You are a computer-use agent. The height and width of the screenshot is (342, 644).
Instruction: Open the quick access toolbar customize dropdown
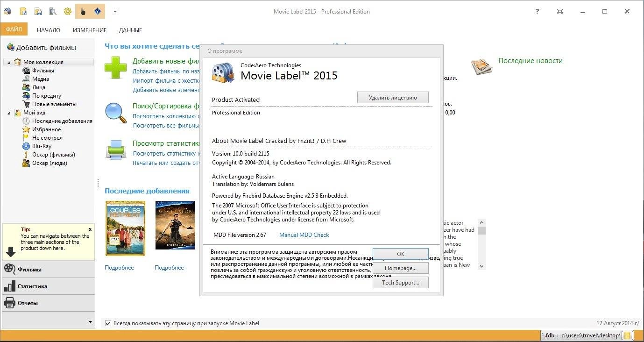click(115, 11)
